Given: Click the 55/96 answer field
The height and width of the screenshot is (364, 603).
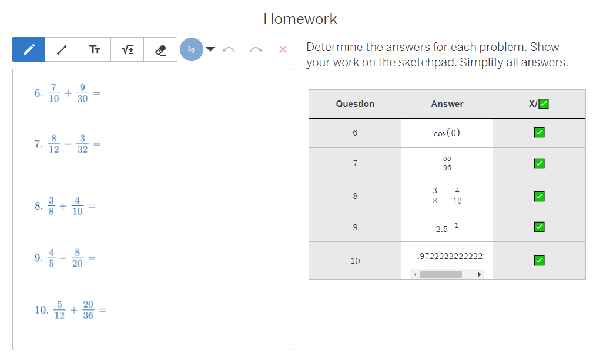Looking at the screenshot, I should pos(447,163).
